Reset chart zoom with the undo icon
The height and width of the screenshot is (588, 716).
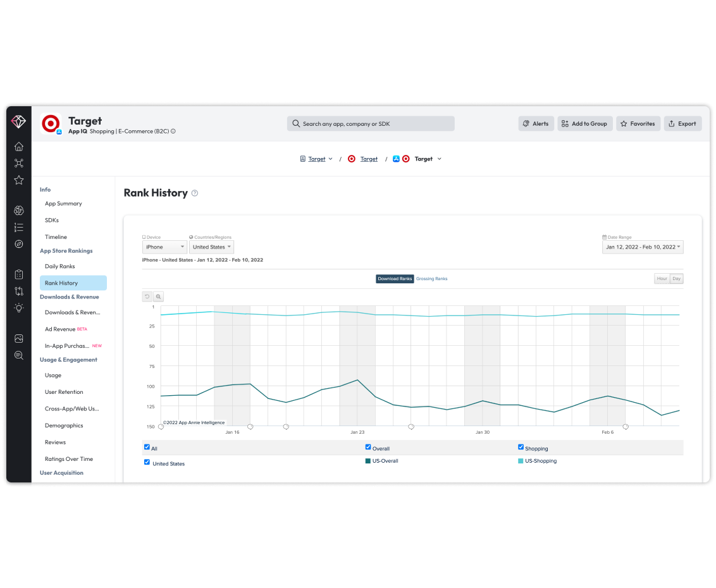pyautogui.click(x=147, y=297)
